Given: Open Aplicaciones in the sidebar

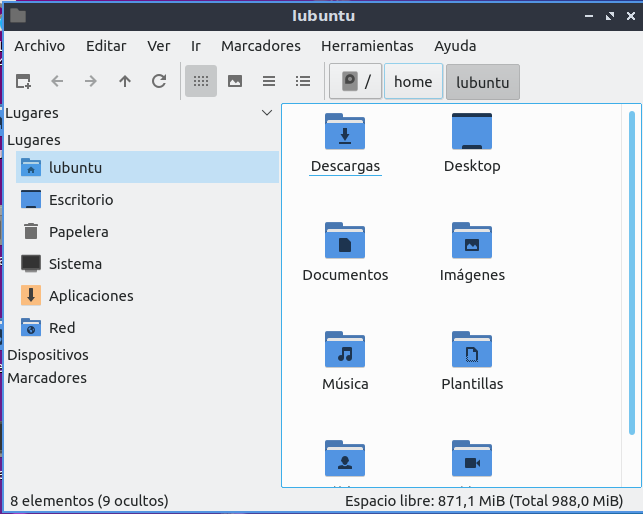Looking at the screenshot, I should point(90,296).
